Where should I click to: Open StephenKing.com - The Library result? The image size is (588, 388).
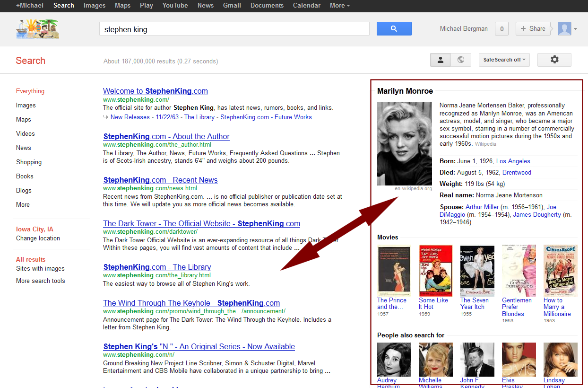tap(157, 267)
